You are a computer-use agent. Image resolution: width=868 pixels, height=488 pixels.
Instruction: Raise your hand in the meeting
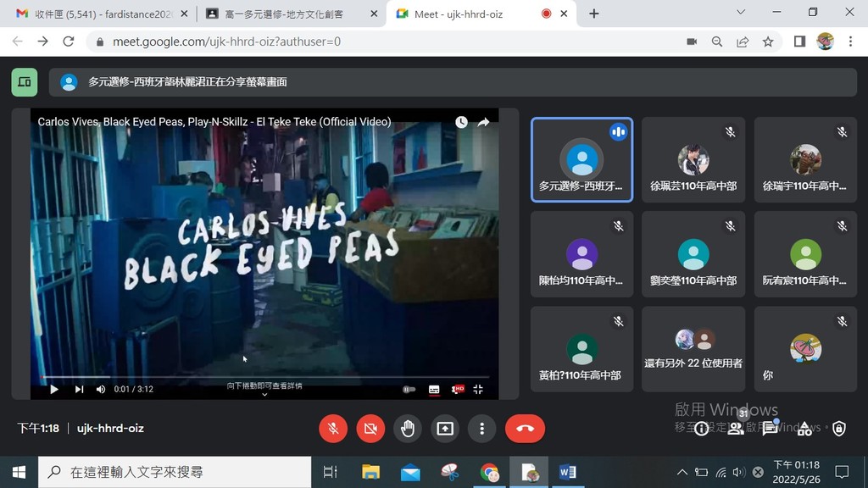point(408,428)
